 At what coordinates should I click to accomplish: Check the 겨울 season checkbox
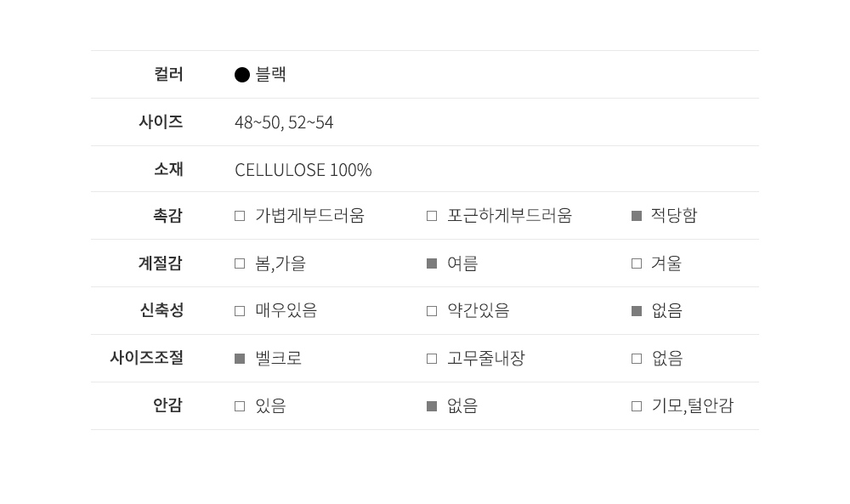[x=637, y=263]
